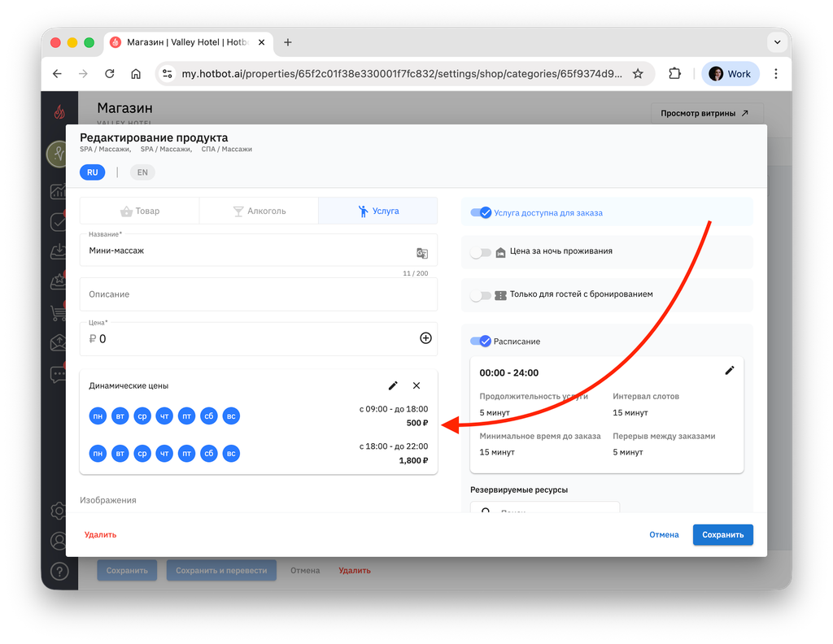Edit dynamic prices with pencil icon

point(393,385)
